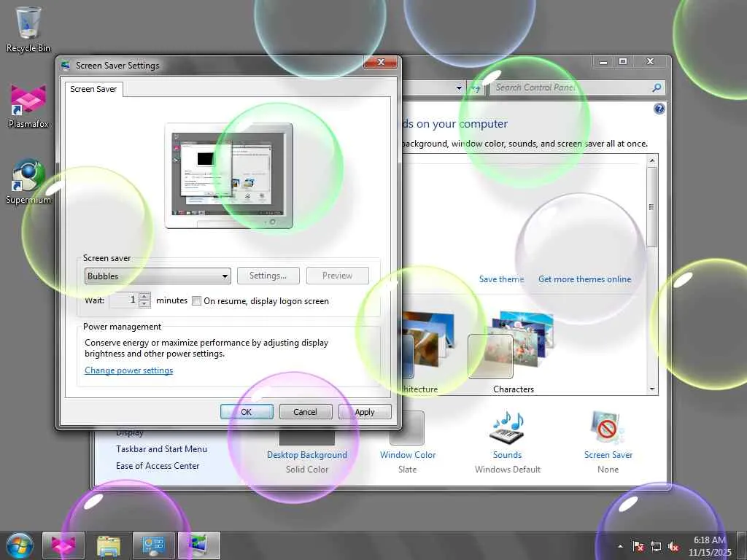Select the Characters theme thumbnail

pos(512,344)
